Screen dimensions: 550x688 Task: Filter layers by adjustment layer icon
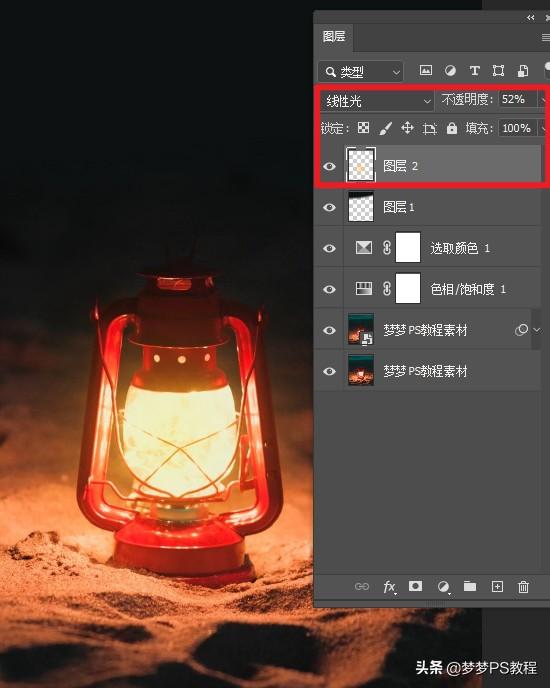point(450,71)
